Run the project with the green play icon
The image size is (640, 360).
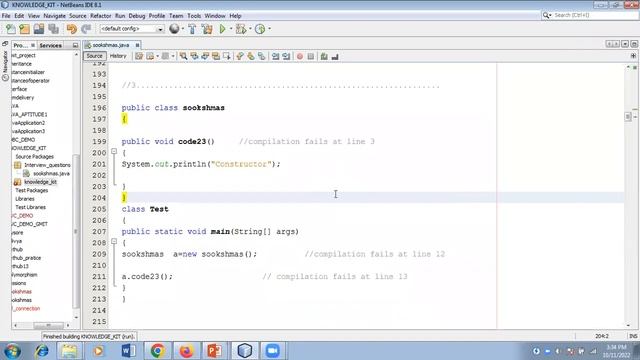click(222, 29)
